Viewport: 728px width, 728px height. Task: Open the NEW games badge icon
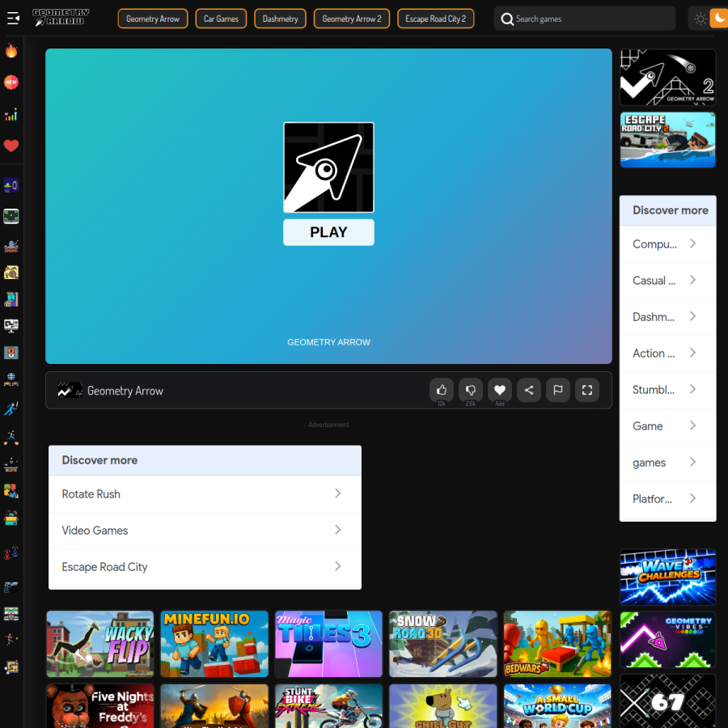[11, 83]
